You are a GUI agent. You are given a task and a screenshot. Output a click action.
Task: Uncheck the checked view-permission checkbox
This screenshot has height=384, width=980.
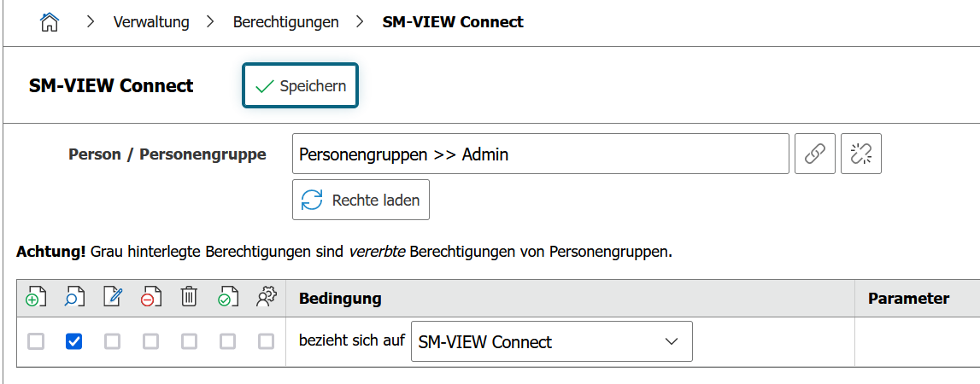click(x=74, y=341)
